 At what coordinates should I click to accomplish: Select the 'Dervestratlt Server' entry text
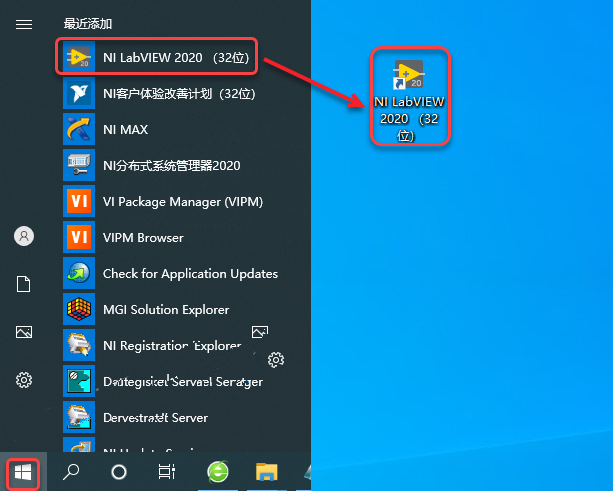(156, 418)
